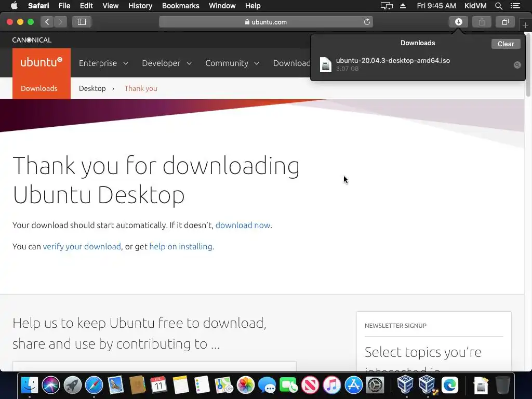This screenshot has height=399, width=532.
Task: Open the App Store from the Dock
Action: pos(353,385)
